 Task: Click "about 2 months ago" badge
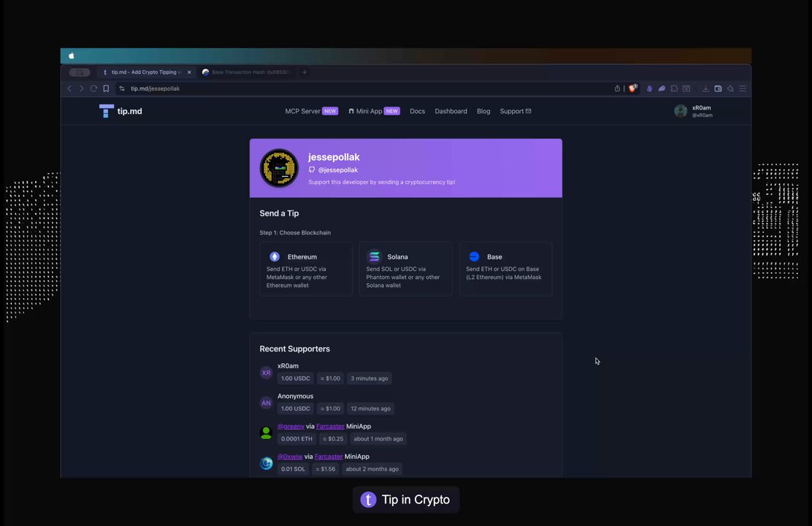[x=372, y=469]
